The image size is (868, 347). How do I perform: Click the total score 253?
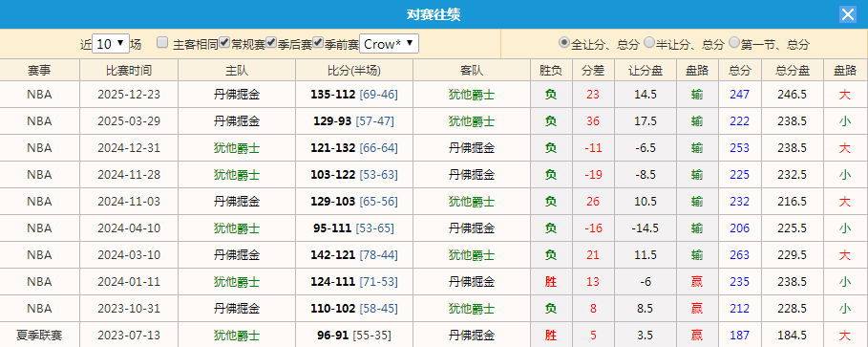pyautogui.click(x=740, y=148)
